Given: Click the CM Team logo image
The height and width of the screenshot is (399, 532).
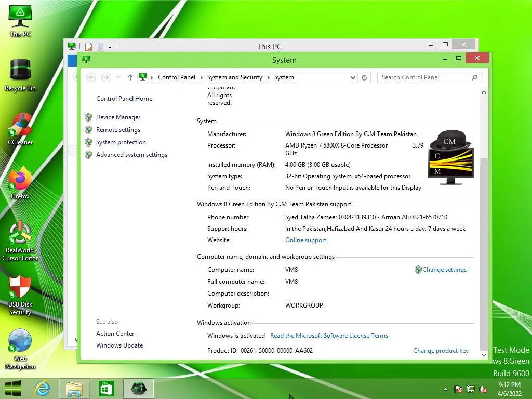Looking at the screenshot, I should (x=450, y=157).
